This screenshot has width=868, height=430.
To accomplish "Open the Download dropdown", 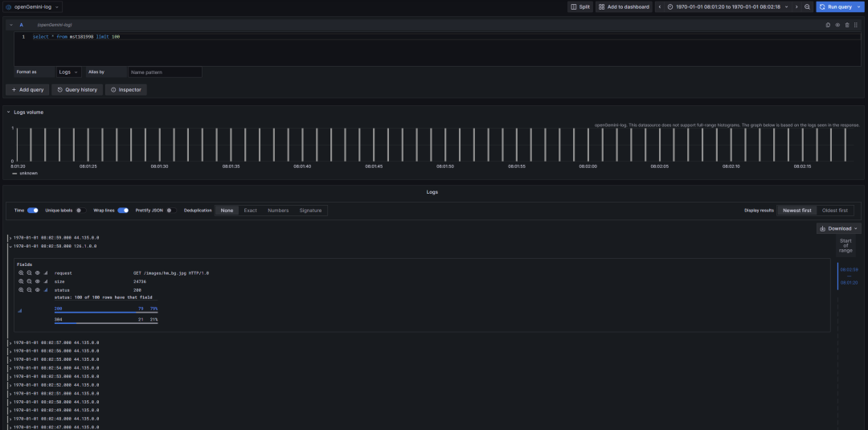I will click(838, 228).
